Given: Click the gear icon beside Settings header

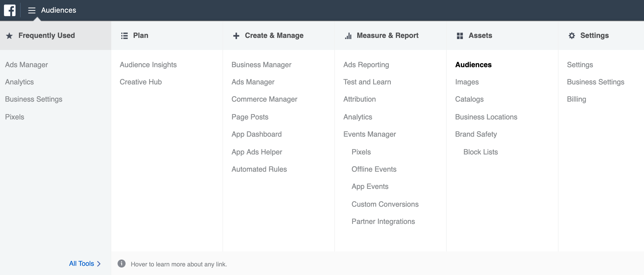Looking at the screenshot, I should [572, 36].
